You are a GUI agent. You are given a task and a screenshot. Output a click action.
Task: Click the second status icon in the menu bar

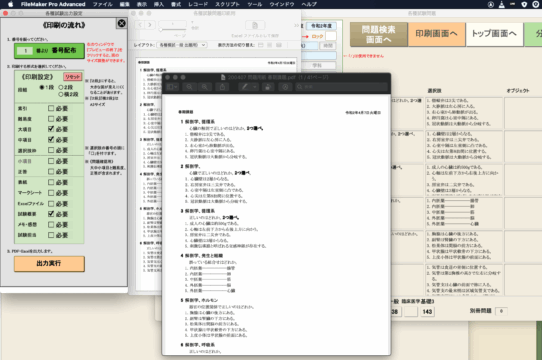coord(502,4)
